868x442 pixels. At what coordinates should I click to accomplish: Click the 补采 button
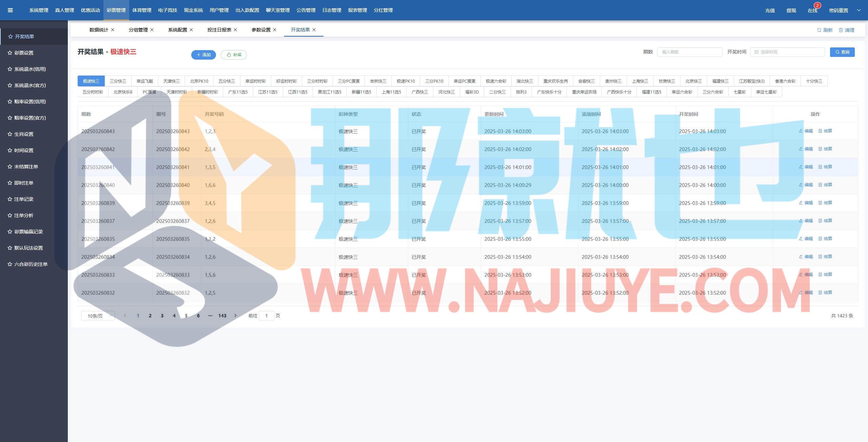point(234,55)
